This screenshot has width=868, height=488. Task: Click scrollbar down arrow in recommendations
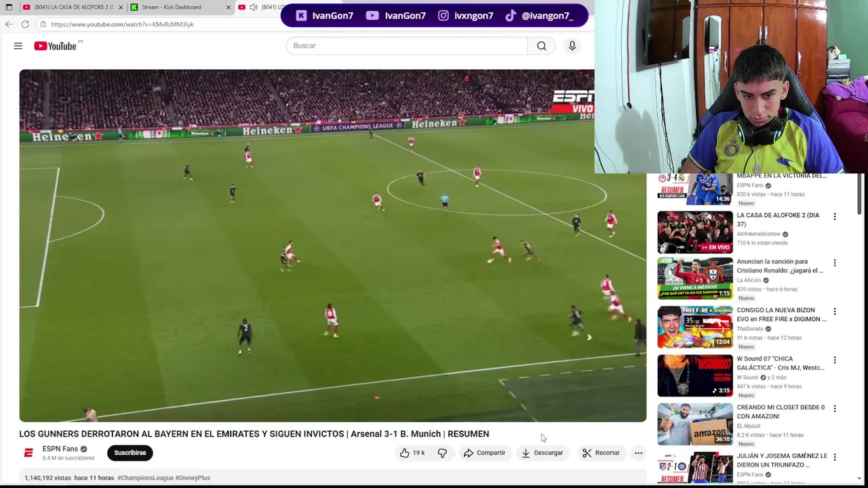pos(860,479)
